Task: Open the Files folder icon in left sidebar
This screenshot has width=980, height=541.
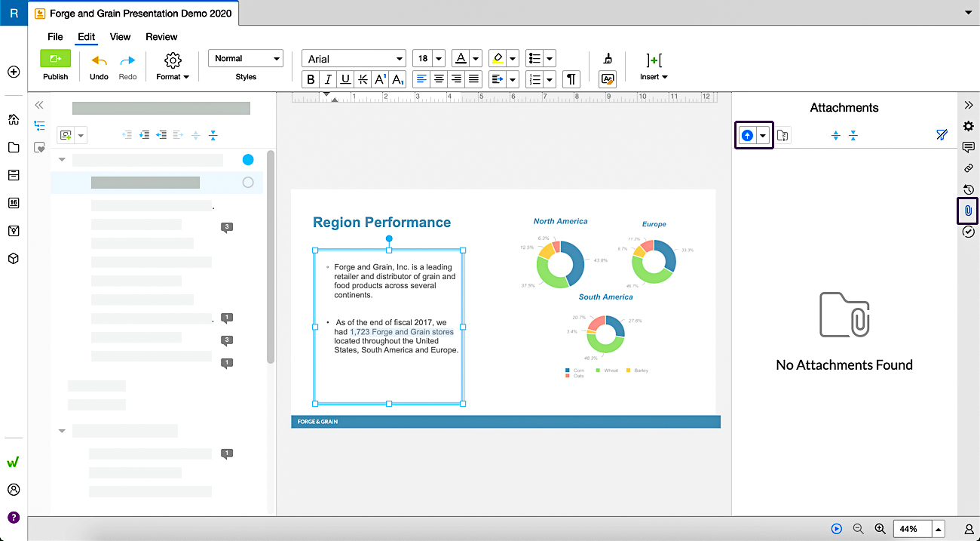Action: click(x=14, y=147)
